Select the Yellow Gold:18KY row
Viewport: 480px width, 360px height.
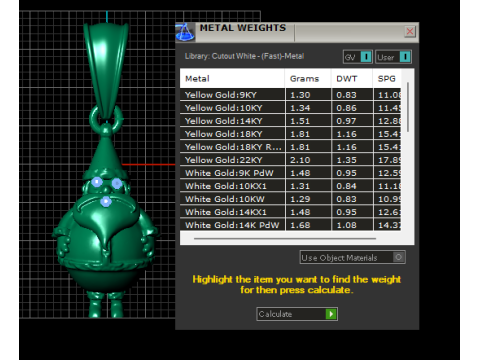pyautogui.click(x=290, y=134)
